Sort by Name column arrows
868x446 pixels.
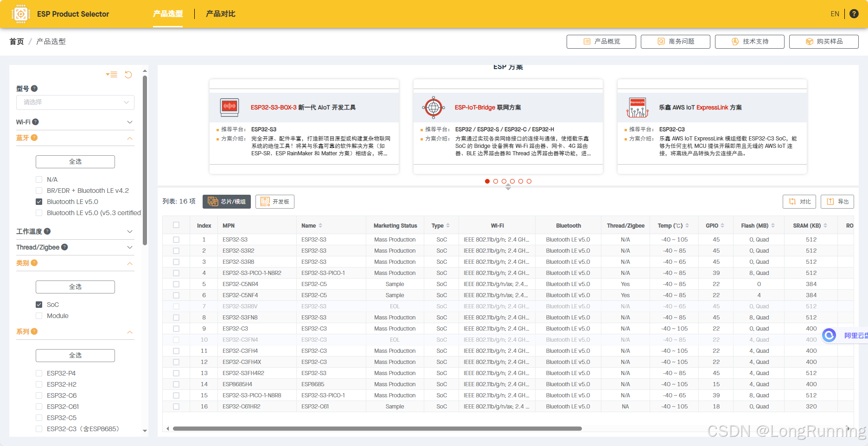tap(320, 226)
